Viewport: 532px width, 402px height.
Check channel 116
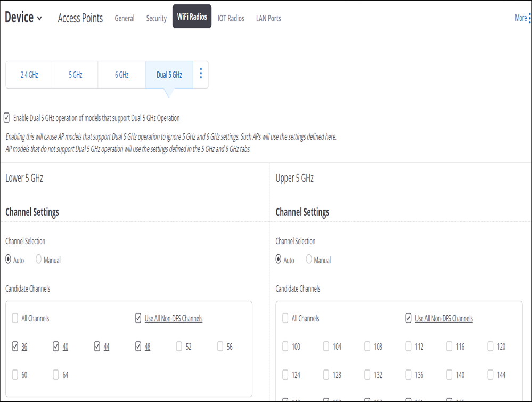click(x=449, y=346)
